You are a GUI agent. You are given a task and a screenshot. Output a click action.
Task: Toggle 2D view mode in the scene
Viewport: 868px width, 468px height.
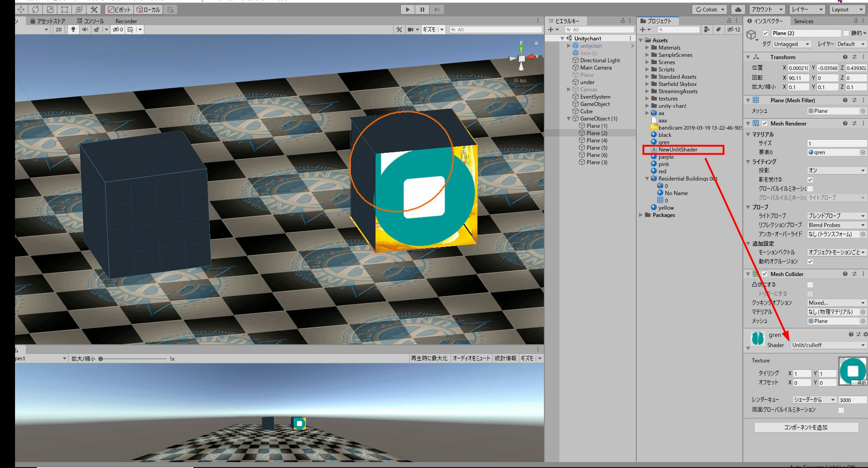(58, 30)
